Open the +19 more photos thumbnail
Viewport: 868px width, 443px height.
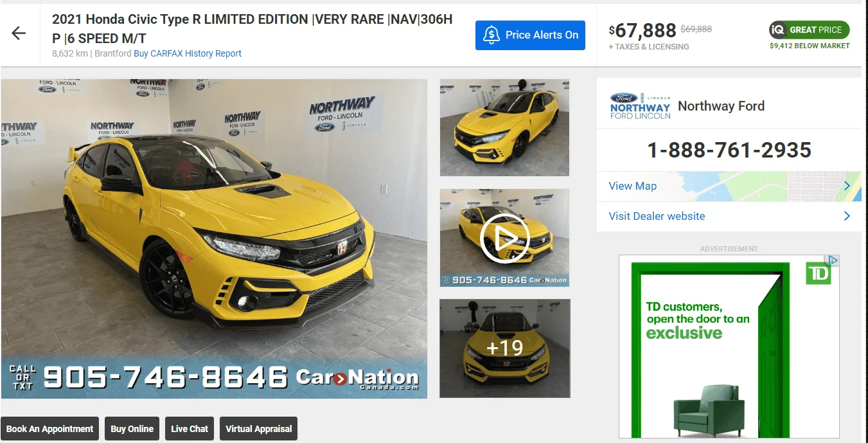tap(504, 348)
